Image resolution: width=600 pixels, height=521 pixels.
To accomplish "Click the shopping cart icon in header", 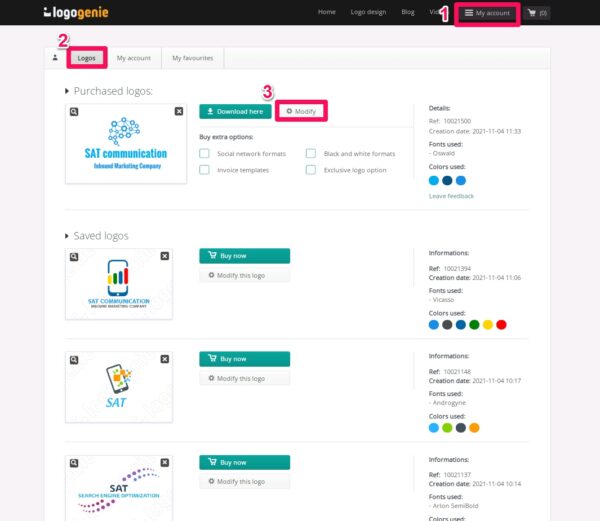I will click(534, 13).
